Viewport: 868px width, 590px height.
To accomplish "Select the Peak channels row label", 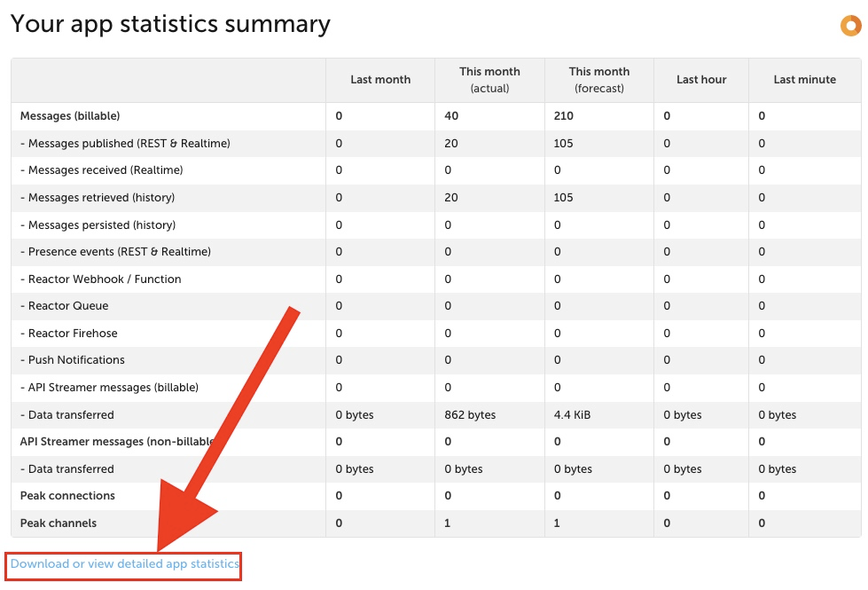I will pos(59,523).
